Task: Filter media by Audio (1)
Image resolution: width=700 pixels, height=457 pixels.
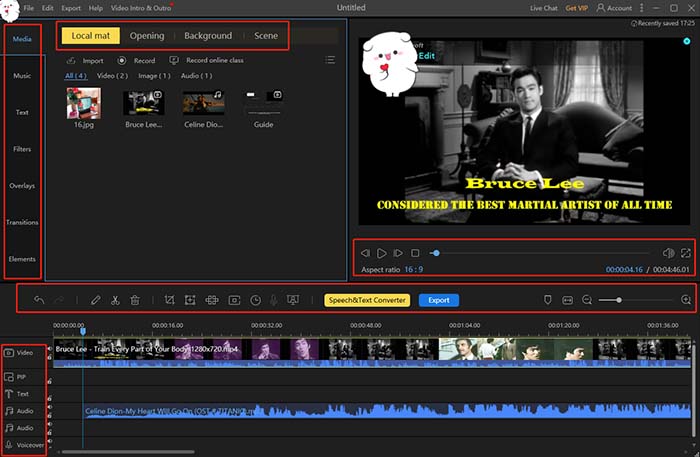Action: pyautogui.click(x=196, y=75)
